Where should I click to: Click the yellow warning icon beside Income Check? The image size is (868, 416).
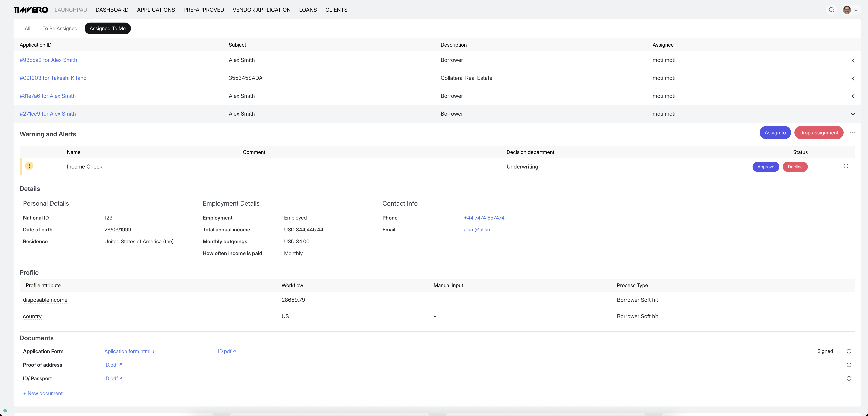[29, 166]
